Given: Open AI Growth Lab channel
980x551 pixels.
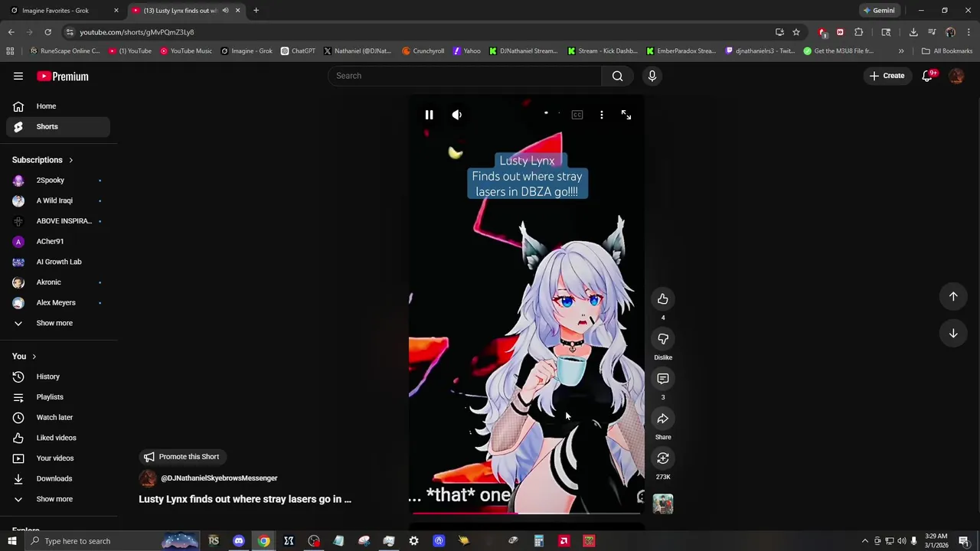Looking at the screenshot, I should tap(58, 262).
